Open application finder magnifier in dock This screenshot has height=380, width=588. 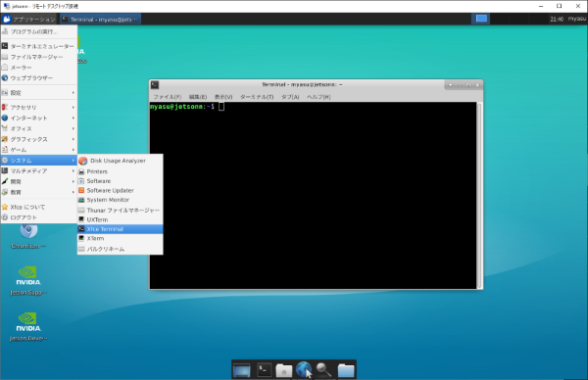323,370
